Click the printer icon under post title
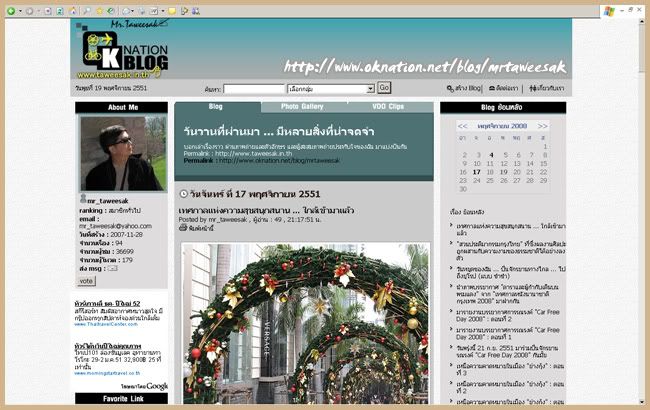Screen dimensions: 650x410 [183, 227]
